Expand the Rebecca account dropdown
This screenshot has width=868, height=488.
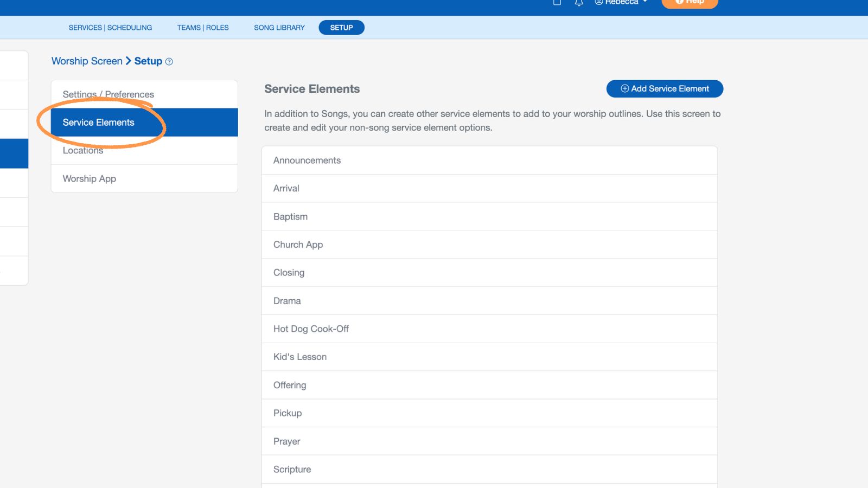pyautogui.click(x=644, y=2)
